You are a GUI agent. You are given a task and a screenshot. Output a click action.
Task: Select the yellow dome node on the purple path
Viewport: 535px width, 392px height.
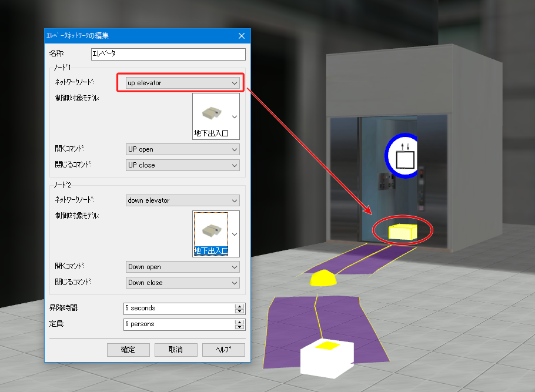(x=323, y=278)
